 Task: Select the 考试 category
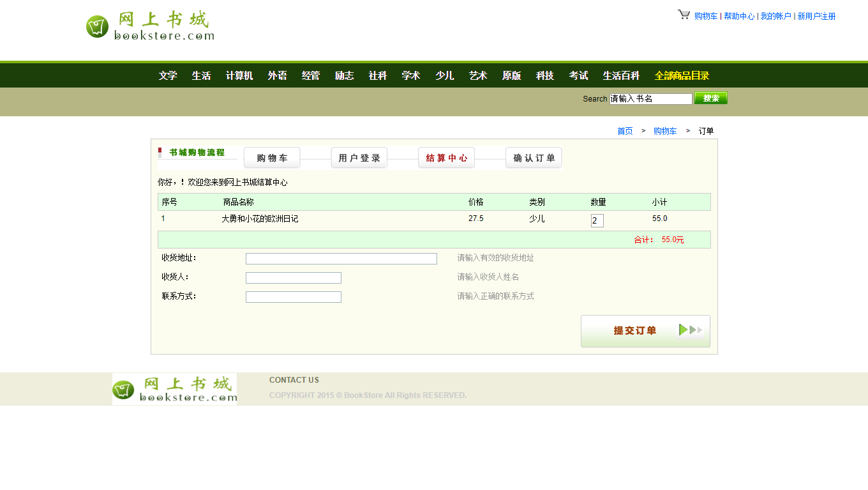pos(578,75)
